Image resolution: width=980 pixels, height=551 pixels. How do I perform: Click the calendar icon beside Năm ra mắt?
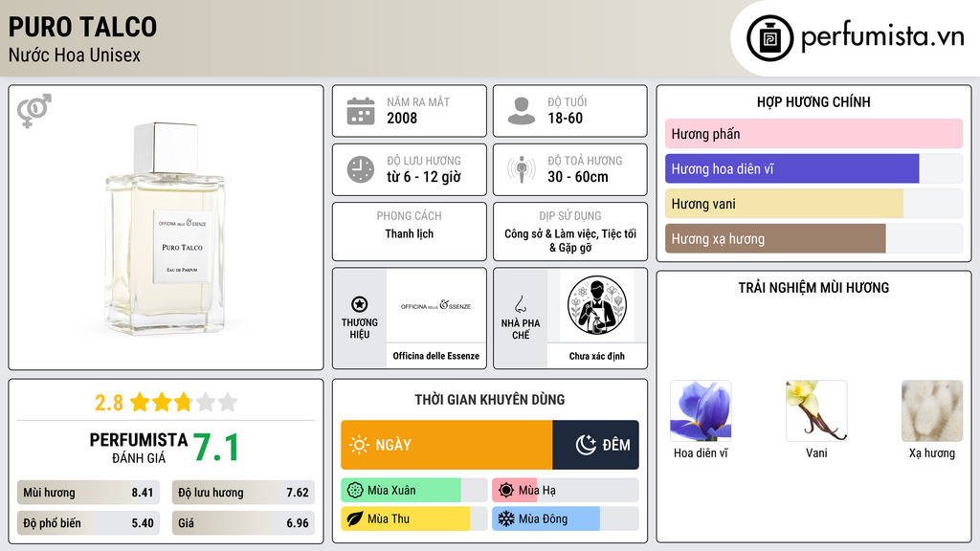pyautogui.click(x=361, y=111)
